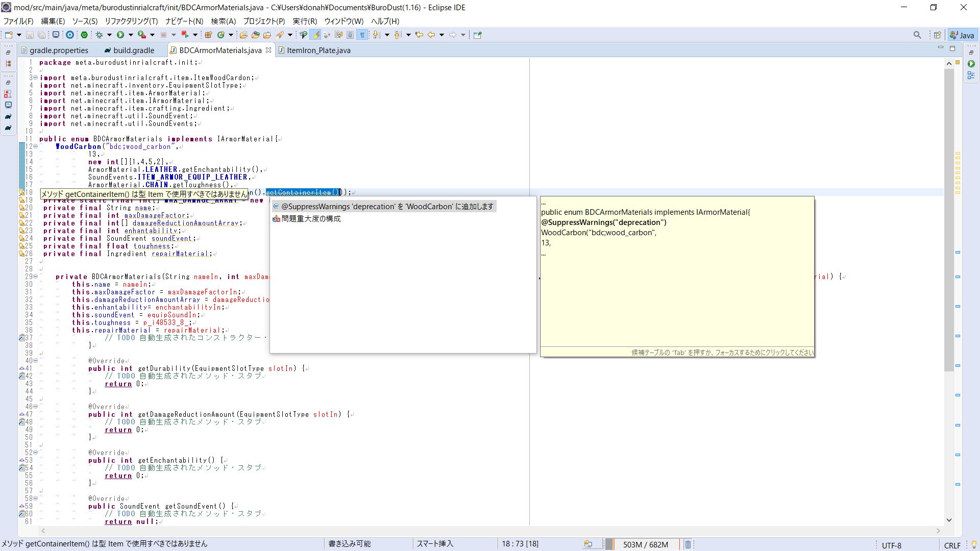Switch to the build.gradle tab
The image size is (980, 551).
134,50
